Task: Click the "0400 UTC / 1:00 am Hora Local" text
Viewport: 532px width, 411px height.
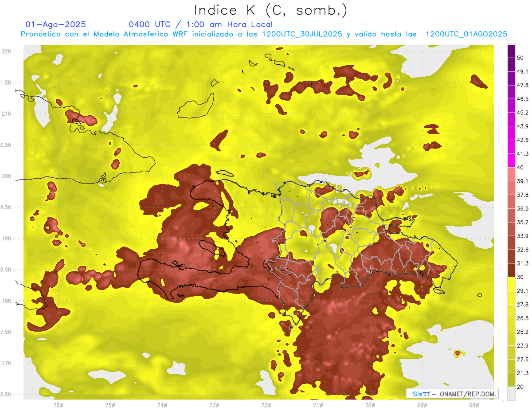Action: pos(200,24)
